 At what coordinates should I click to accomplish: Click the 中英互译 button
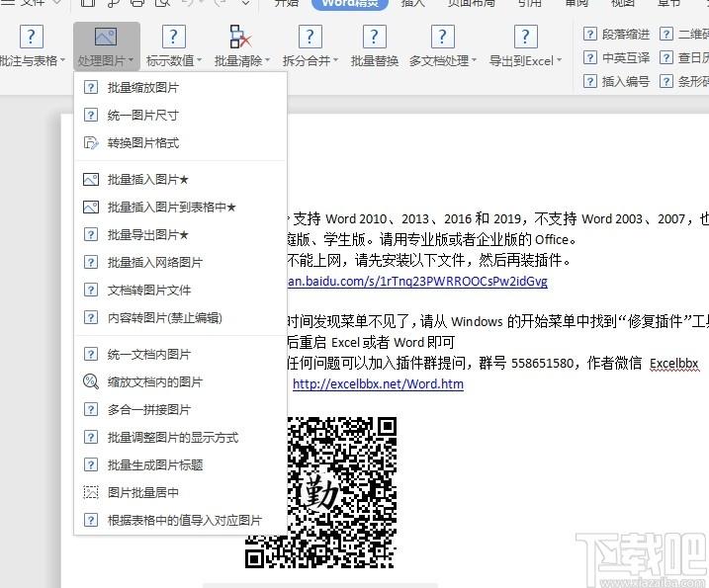(617, 57)
